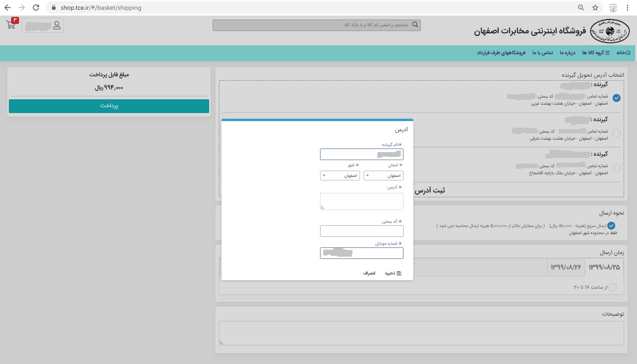Open the استان province dropdown
The width and height of the screenshot is (637, 364).
coord(383,176)
